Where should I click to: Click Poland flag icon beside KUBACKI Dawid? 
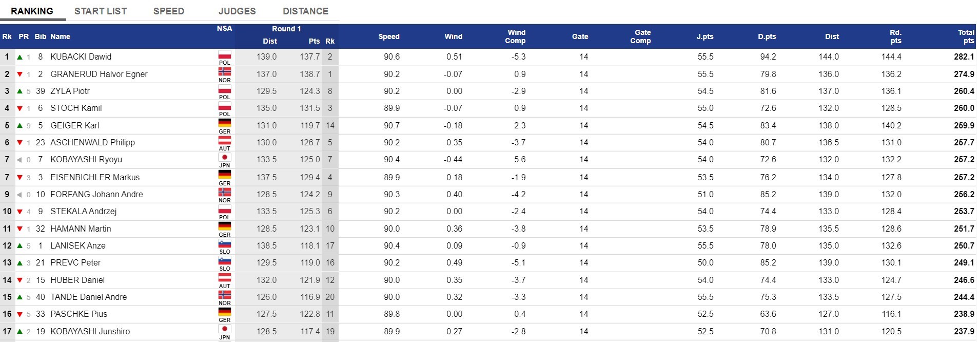pos(225,55)
